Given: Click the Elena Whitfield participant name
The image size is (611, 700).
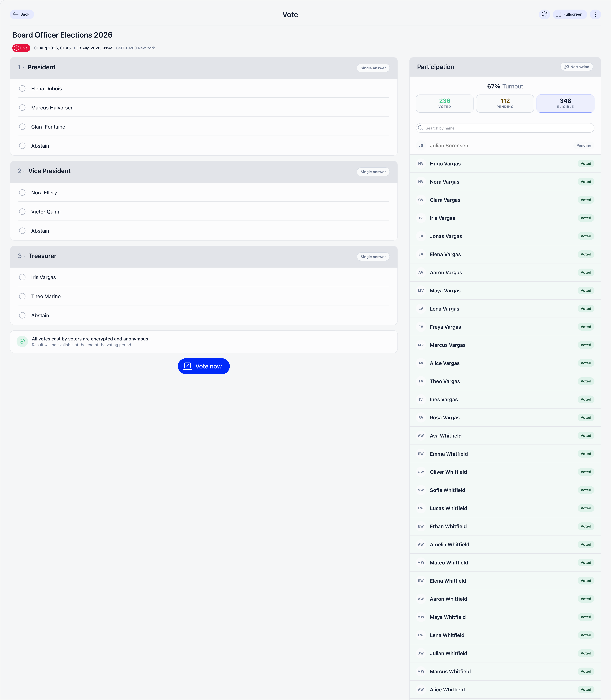Looking at the screenshot, I should [x=448, y=581].
